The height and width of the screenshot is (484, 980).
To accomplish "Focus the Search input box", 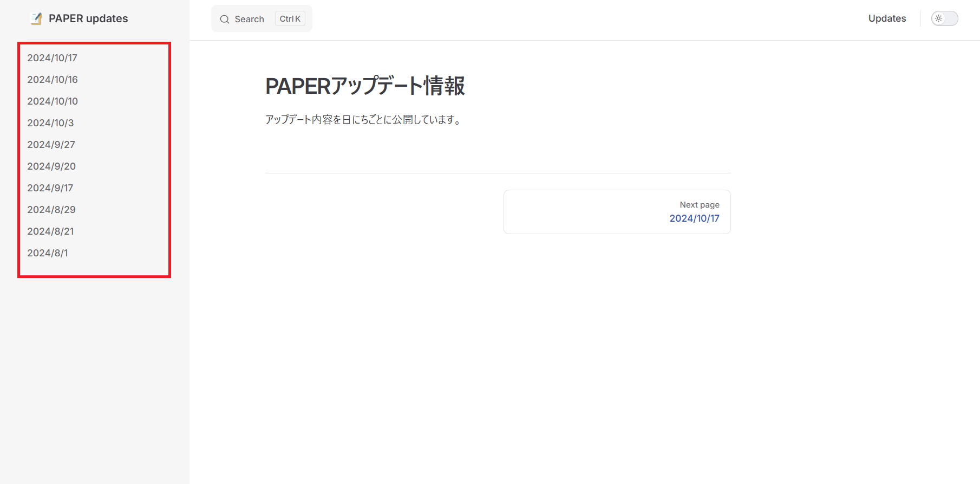I will click(x=250, y=19).
